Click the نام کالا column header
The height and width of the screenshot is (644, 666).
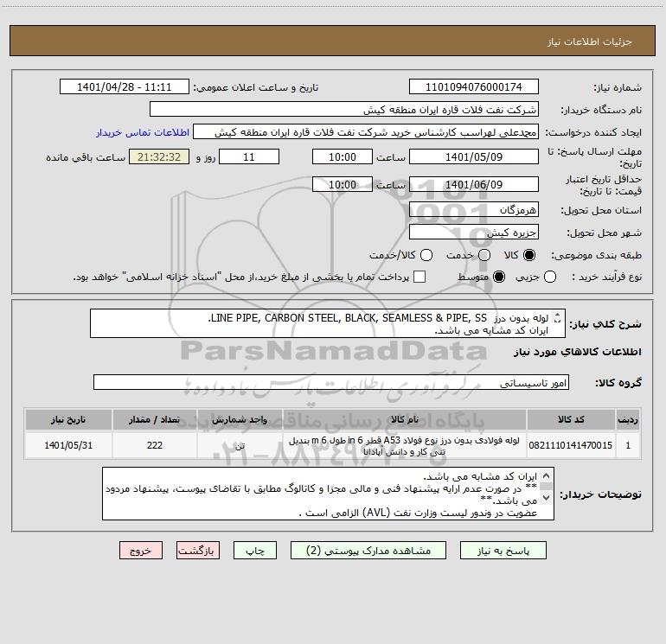[405, 419]
